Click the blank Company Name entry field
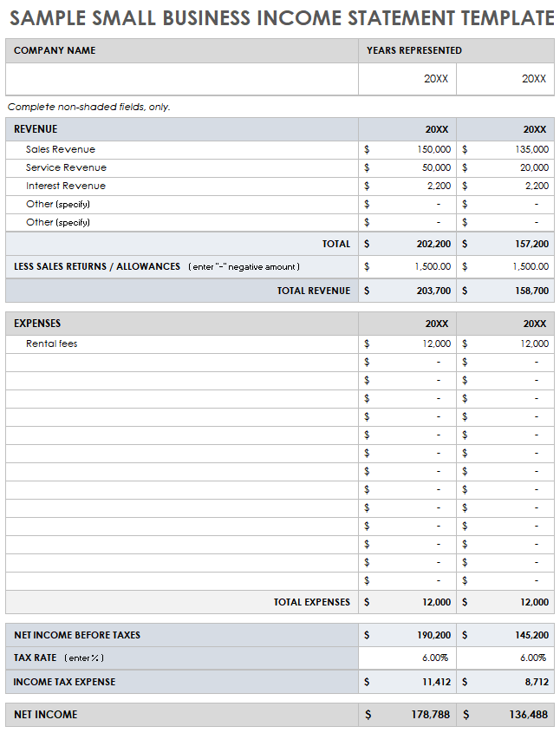560x733 pixels. (182, 79)
